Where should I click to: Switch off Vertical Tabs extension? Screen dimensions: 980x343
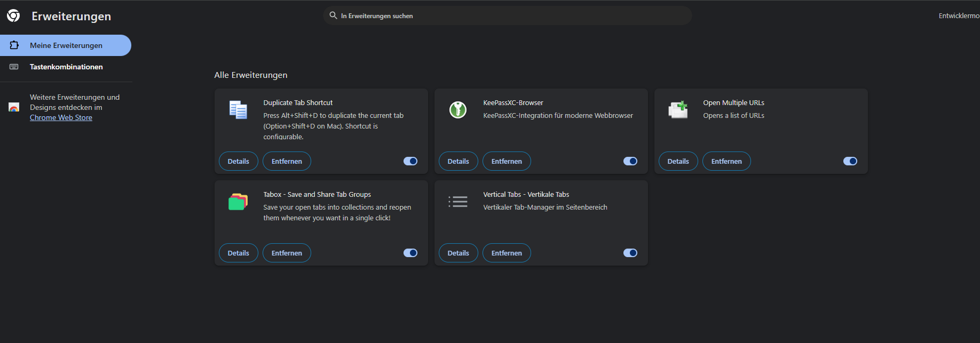[x=630, y=253]
